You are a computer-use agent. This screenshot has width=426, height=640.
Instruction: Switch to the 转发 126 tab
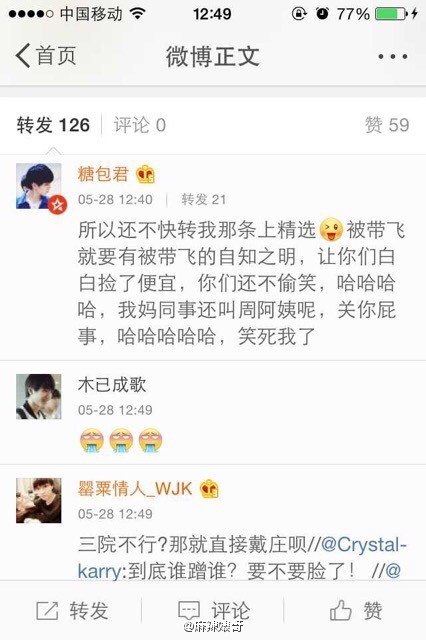click(53, 125)
